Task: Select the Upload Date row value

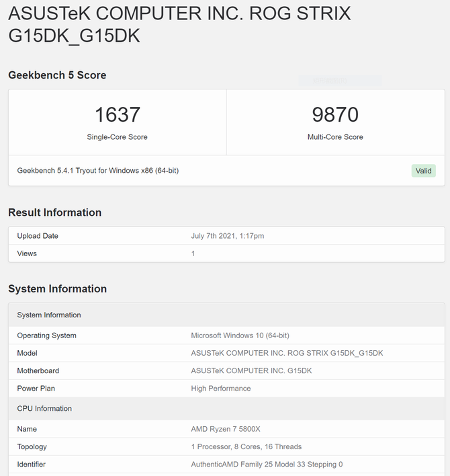Action: pyautogui.click(x=228, y=236)
